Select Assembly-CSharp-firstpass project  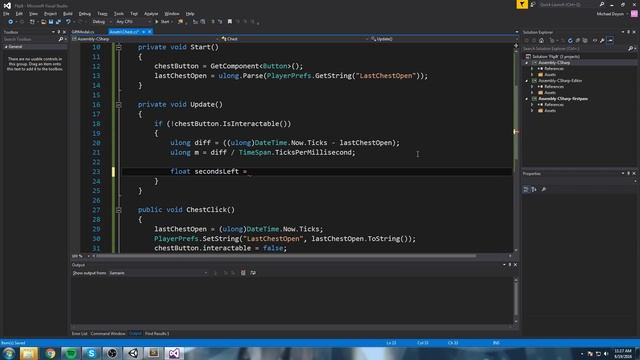563,99
